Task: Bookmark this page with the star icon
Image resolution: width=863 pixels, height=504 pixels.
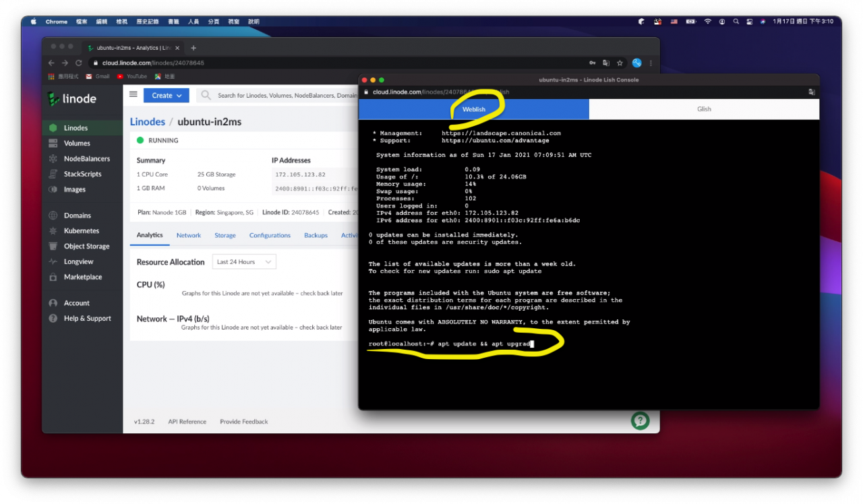Action: 620,63
